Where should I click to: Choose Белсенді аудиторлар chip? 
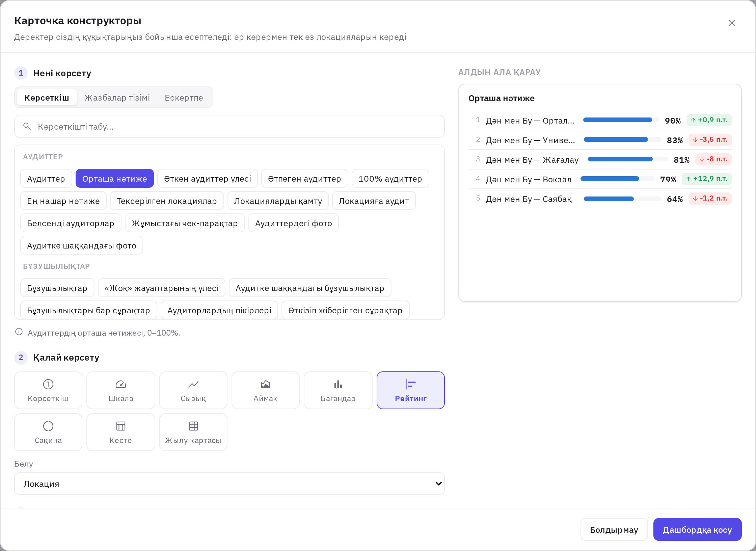(x=71, y=223)
